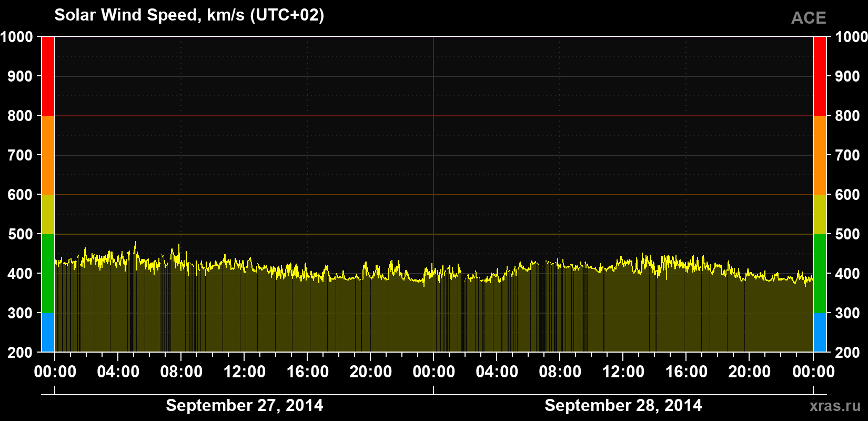Viewport: 868px width, 421px height.
Task: Click the red segment on right color scale
Action: point(820,76)
